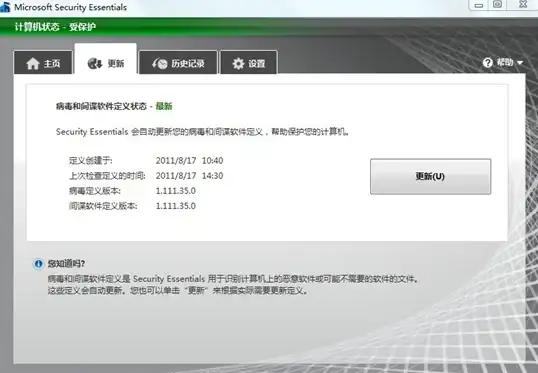538x373 pixels.
Task: Click the 病毒和间谍软件定义状态 heading
Action: (101, 106)
